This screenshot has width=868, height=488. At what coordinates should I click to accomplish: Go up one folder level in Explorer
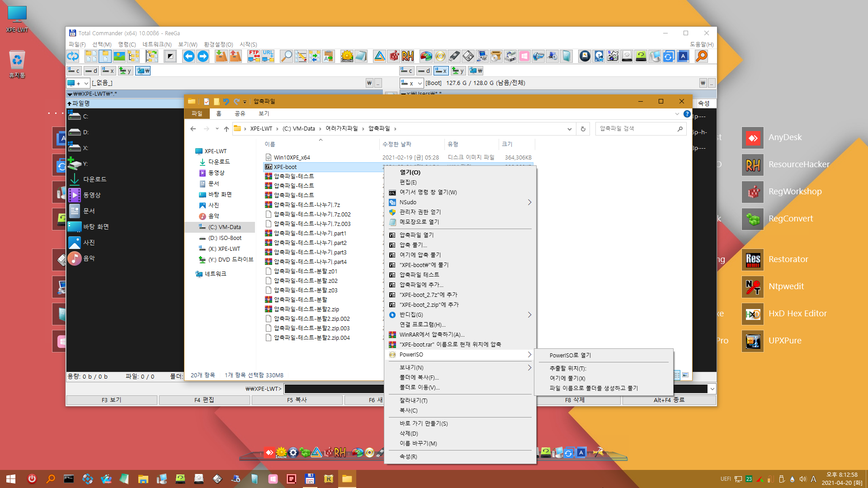pos(226,129)
